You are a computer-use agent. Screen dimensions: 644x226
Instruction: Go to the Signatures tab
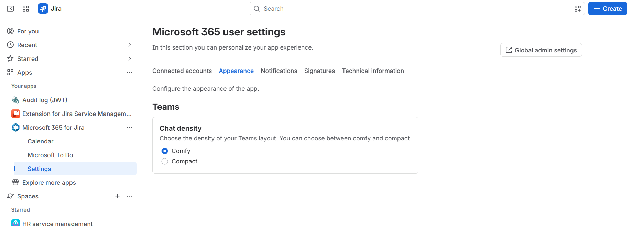[319, 71]
